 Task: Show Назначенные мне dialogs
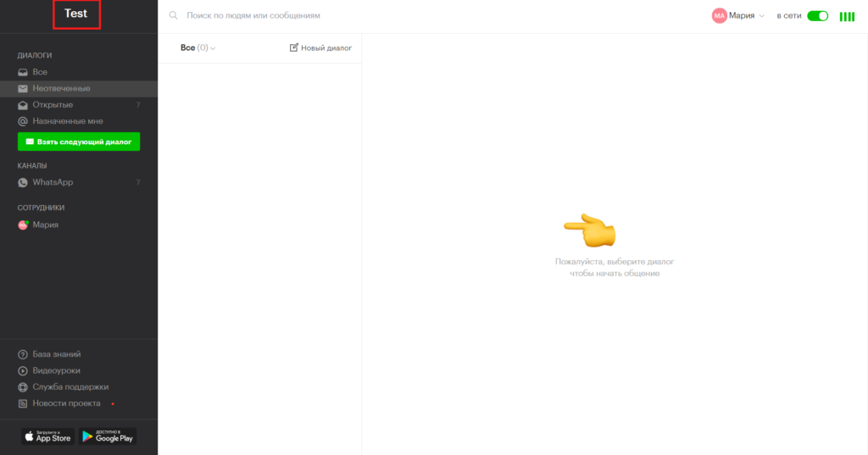tap(79, 121)
